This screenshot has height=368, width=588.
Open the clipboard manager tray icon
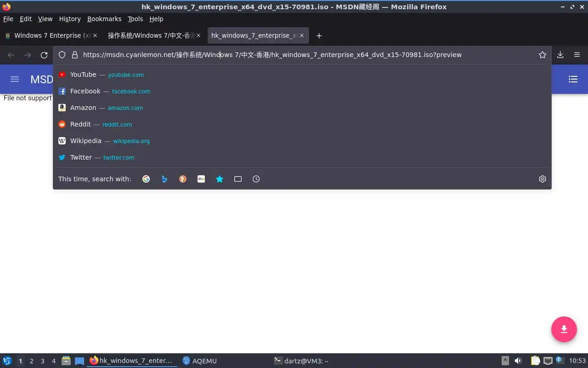[x=536, y=361]
